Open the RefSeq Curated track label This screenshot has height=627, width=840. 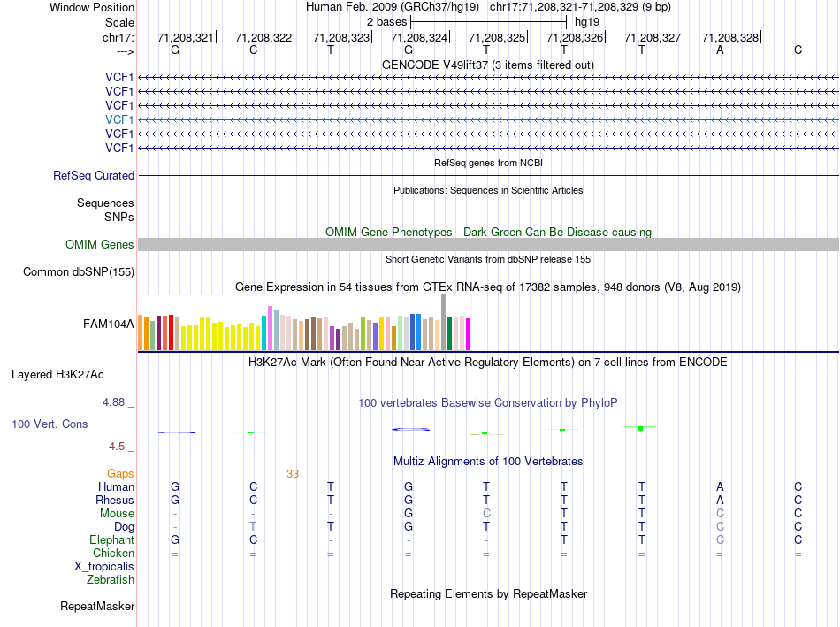[x=94, y=176]
